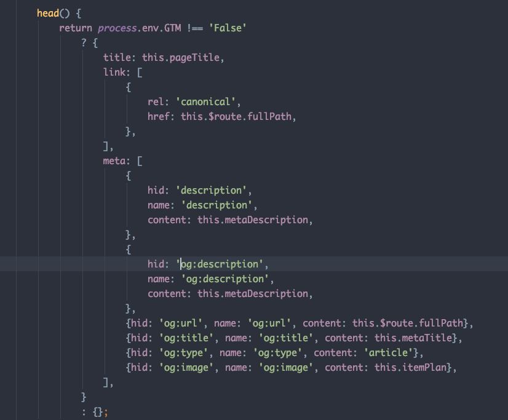Click 'description' string on first hid line
Screen dimensions: 508x420
(211, 191)
